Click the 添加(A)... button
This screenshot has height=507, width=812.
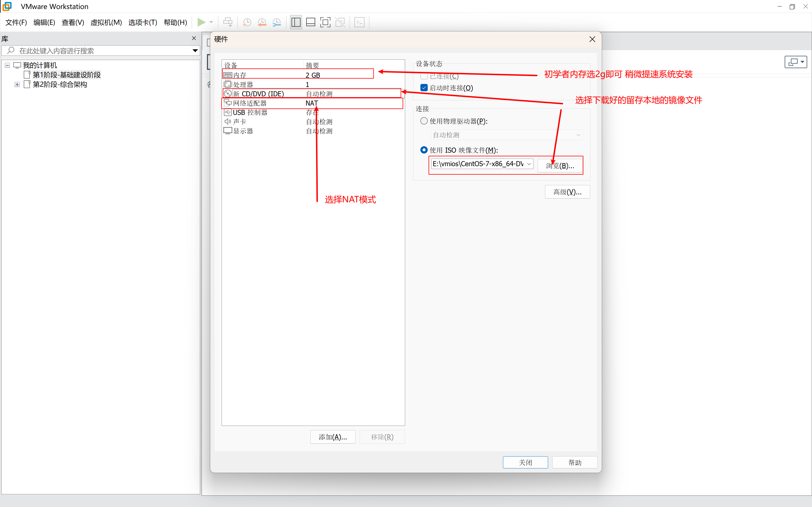pos(332,437)
